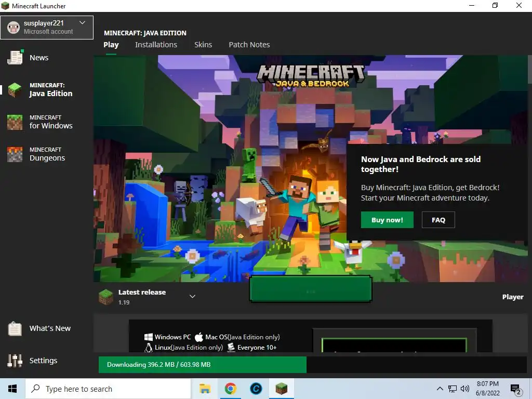Click the for Windows sidebar label
The width and height of the screenshot is (532, 399).
click(x=51, y=126)
